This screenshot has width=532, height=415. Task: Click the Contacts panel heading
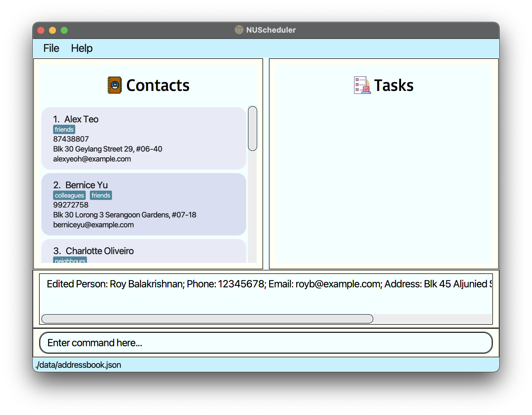point(158,85)
